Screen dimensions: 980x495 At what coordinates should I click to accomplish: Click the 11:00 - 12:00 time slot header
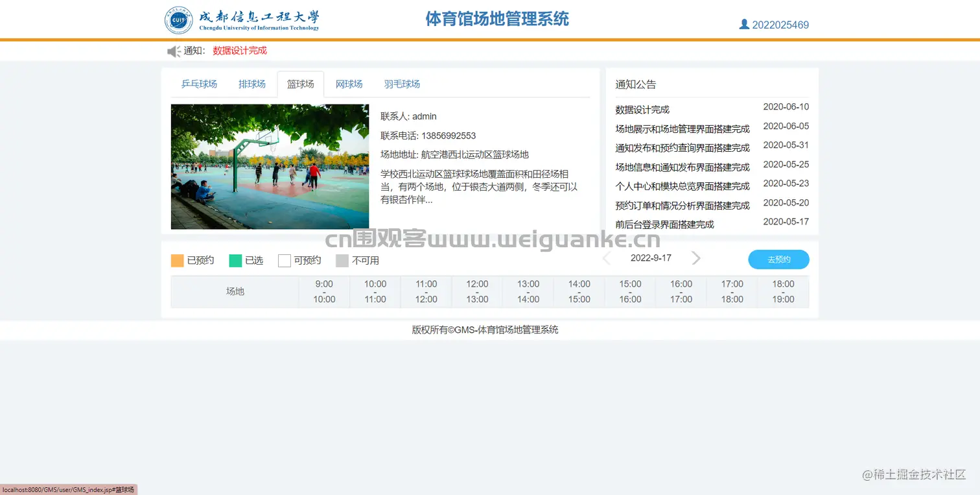click(x=426, y=292)
